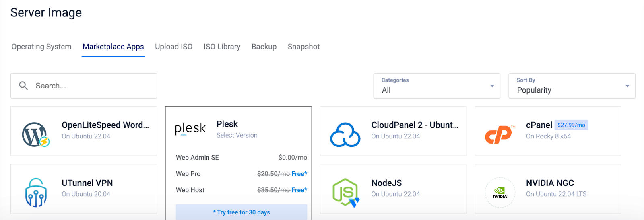Click the Plesk logo
The height and width of the screenshot is (220, 644).
pos(190,129)
